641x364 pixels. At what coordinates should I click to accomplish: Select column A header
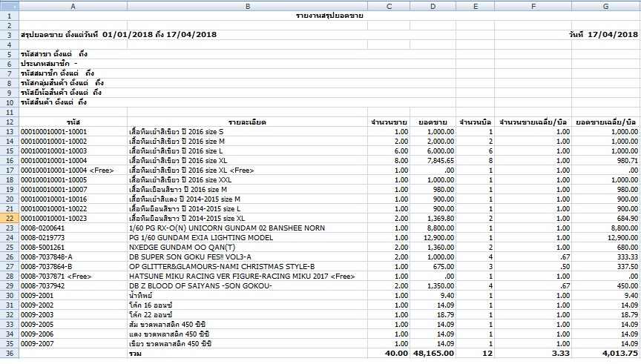(73, 6)
